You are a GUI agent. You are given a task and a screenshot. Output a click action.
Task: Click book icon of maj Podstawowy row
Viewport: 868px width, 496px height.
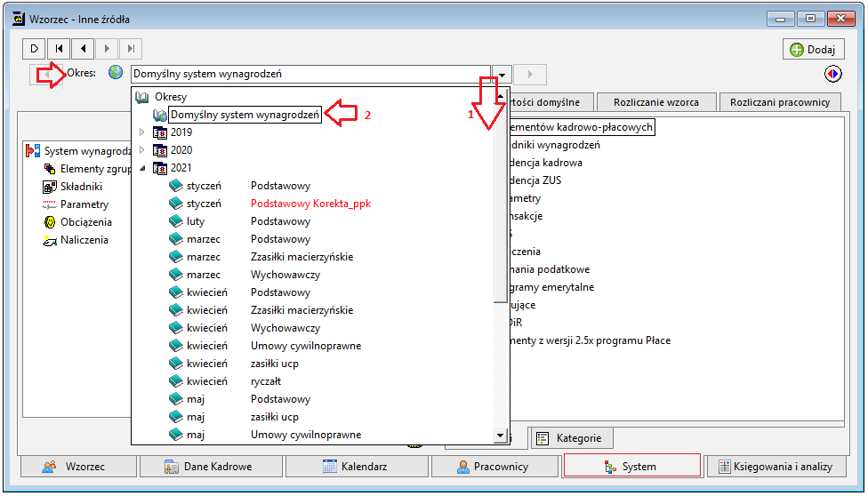[176, 399]
